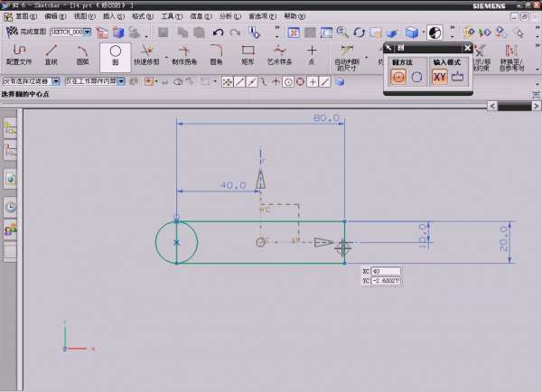The width and height of the screenshot is (542, 392).
Task: Select the Arc (圆弧) sketch tool
Action: [83, 56]
